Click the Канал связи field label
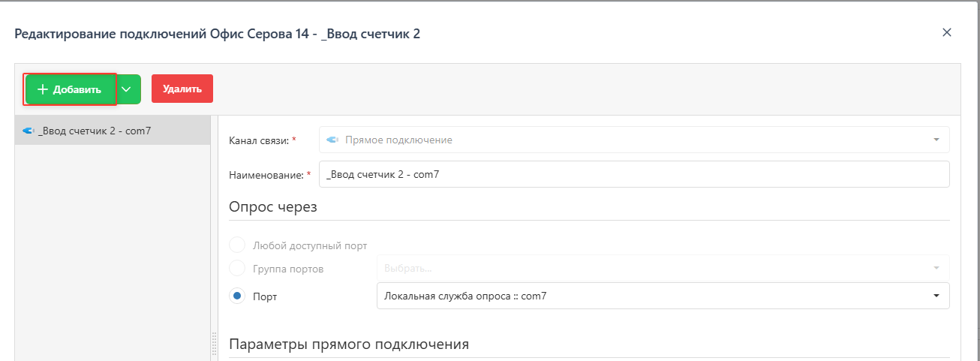The width and height of the screenshot is (980, 361). click(x=258, y=140)
